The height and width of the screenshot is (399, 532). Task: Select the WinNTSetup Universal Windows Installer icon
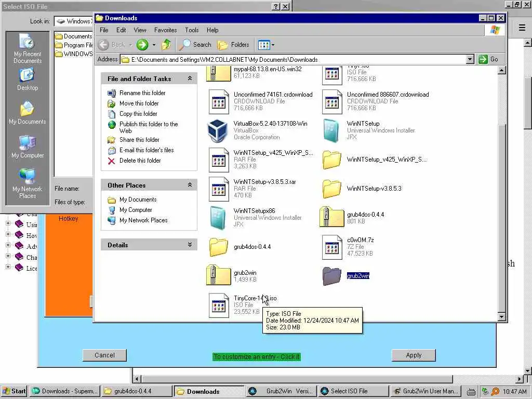(331, 130)
